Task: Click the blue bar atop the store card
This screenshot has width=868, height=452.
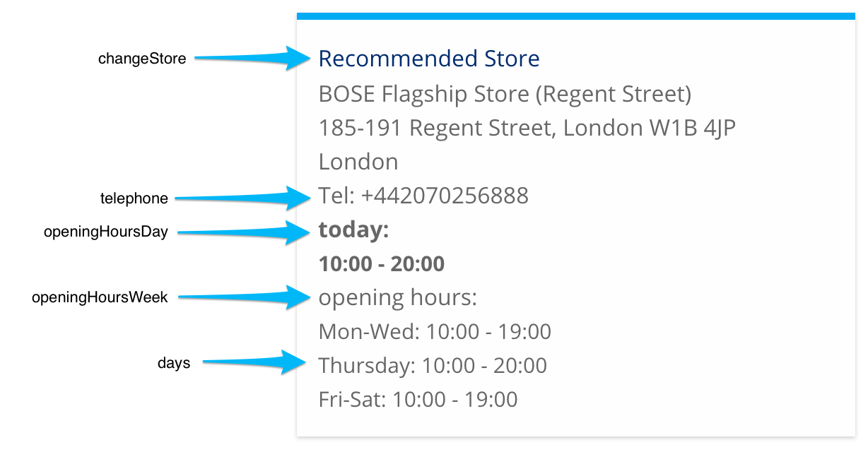Action: [x=576, y=14]
